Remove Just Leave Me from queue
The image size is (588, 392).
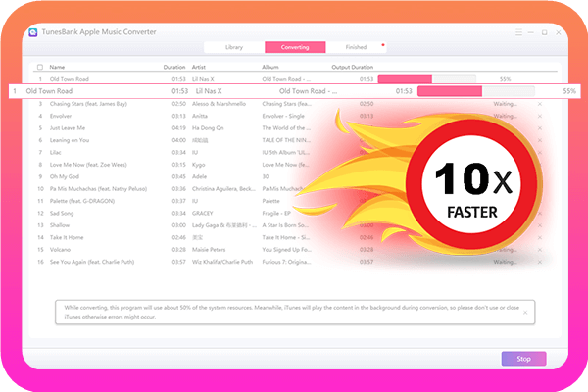540,128
